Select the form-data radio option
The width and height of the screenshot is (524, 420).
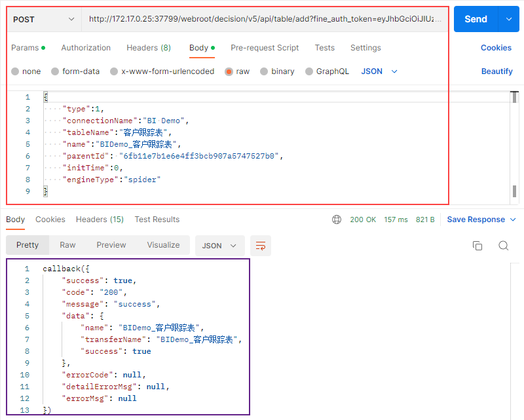[56, 71]
